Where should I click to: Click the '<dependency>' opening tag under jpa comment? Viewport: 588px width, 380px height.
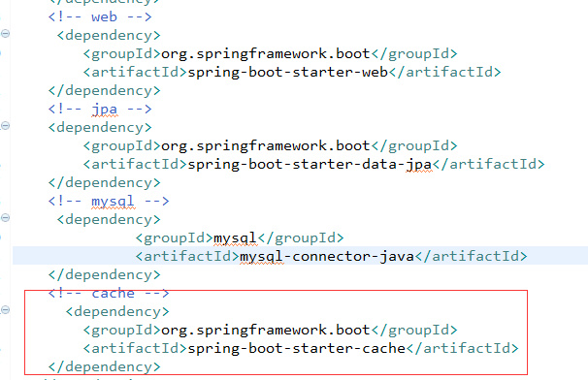100,127
